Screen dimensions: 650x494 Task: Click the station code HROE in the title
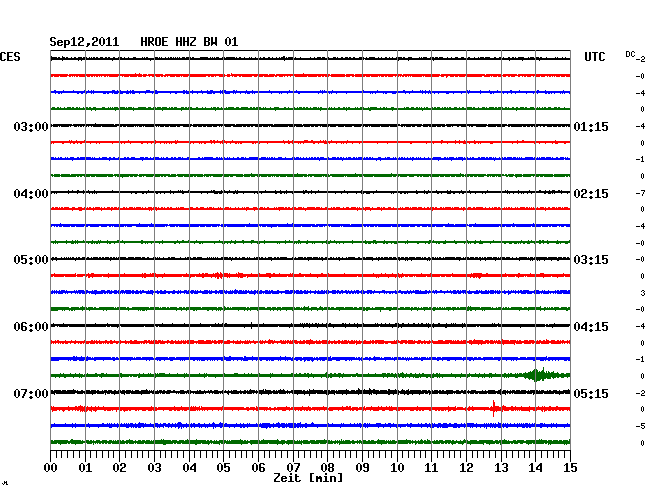click(154, 42)
